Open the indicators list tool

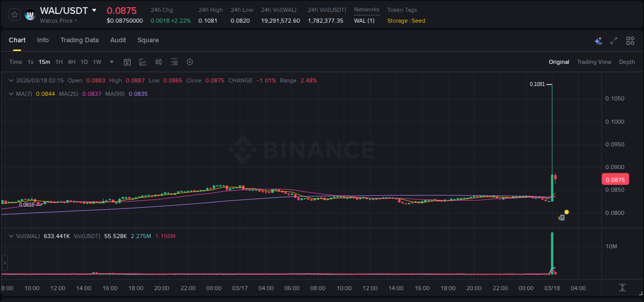pos(174,62)
